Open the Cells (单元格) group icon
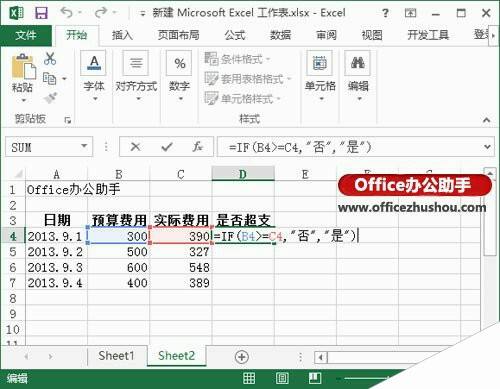This screenshot has width=500, height=389. [319, 63]
